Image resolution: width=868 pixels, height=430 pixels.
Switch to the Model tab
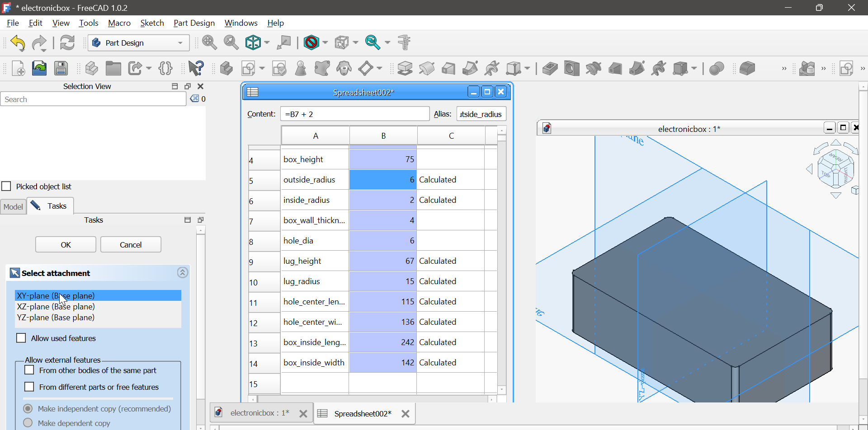[13, 206]
